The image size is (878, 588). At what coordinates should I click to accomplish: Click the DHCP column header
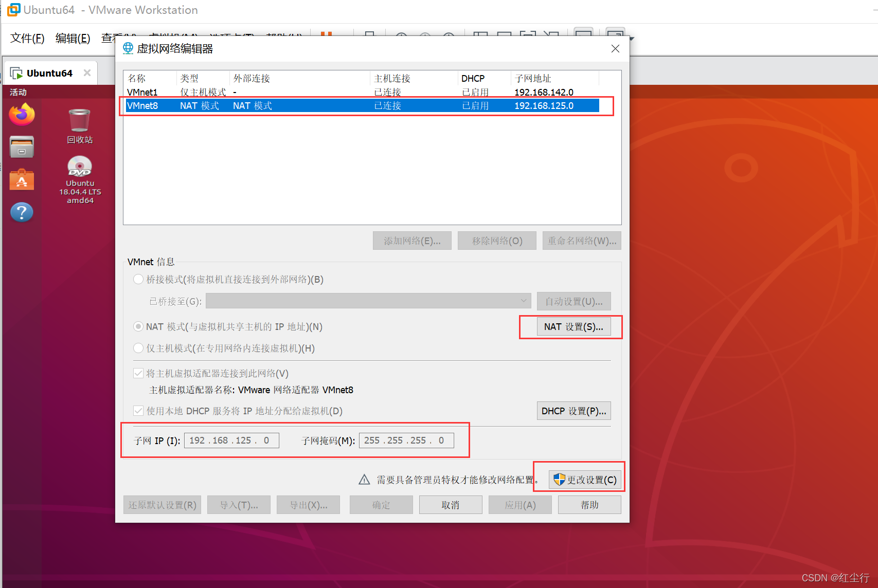pos(484,78)
